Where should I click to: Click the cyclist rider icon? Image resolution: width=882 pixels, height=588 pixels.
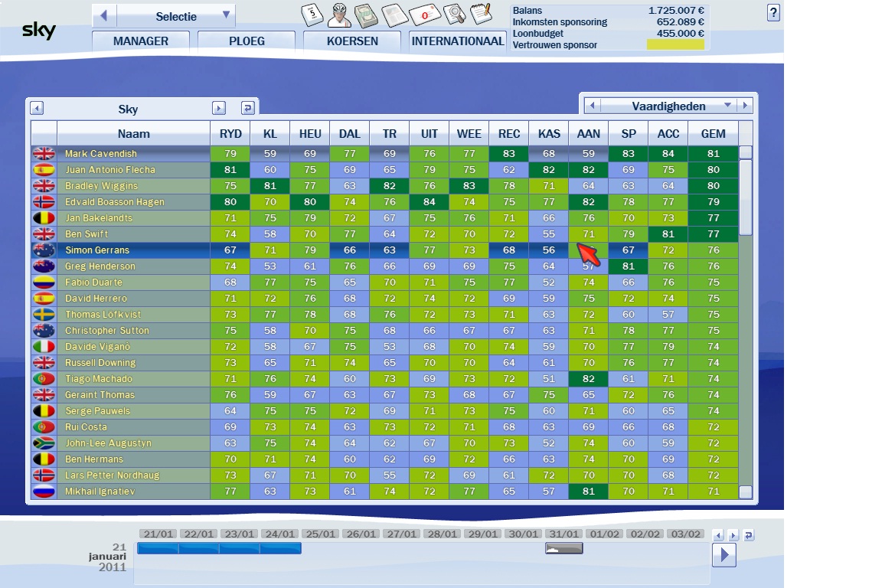pos(340,15)
